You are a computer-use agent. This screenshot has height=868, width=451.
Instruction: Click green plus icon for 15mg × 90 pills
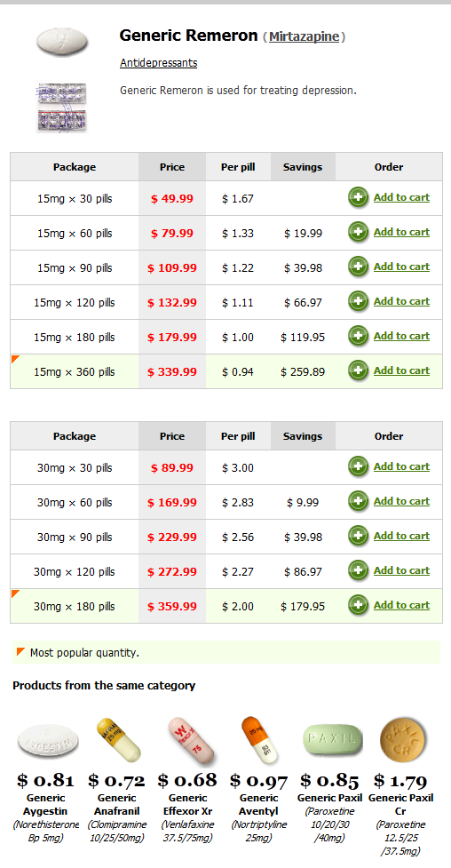click(358, 267)
